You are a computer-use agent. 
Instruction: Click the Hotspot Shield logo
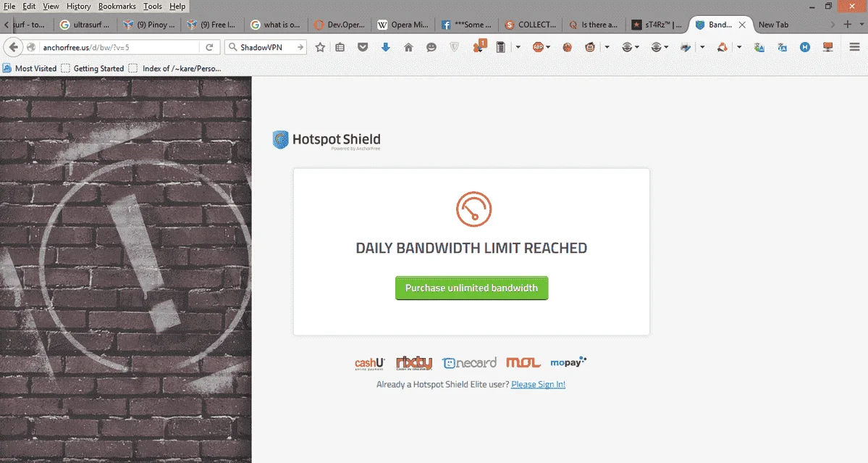[327, 140]
